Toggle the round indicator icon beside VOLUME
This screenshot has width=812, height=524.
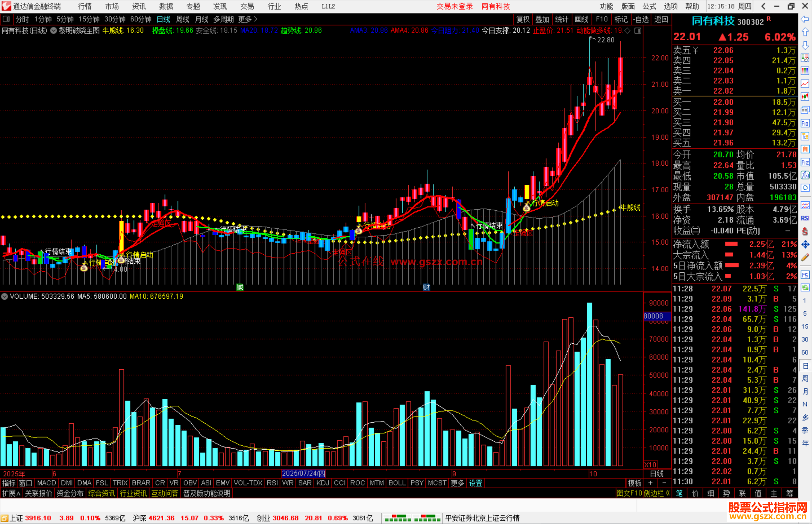coord(5,296)
